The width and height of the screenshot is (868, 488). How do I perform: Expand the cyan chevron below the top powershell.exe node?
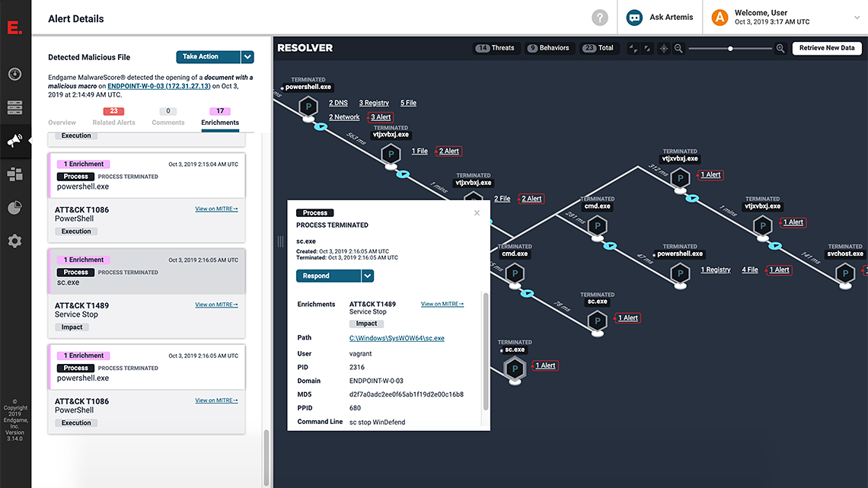point(321,126)
